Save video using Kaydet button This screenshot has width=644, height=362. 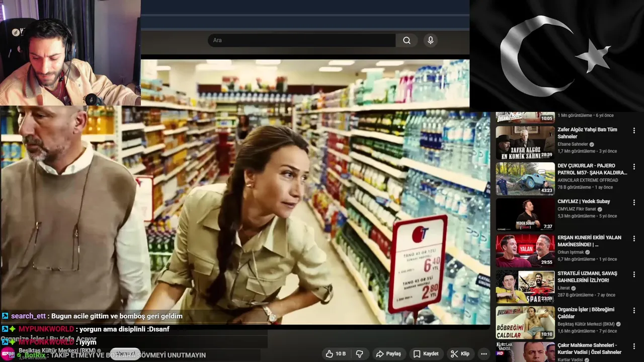pyautogui.click(x=426, y=354)
